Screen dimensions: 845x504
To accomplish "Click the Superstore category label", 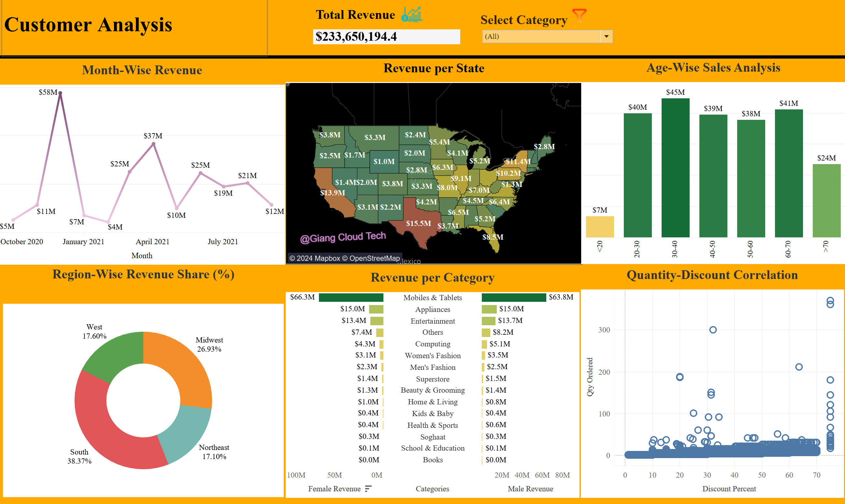I will click(433, 379).
